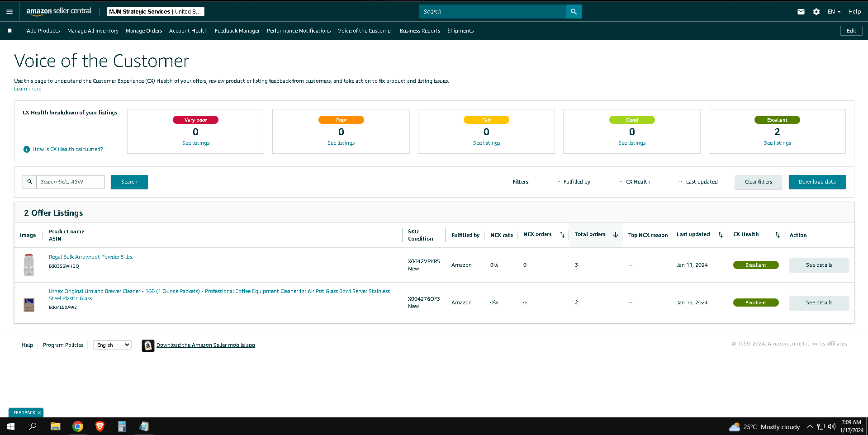Click the Arrowroot Powder product thumbnail
868x435 pixels.
point(29,265)
